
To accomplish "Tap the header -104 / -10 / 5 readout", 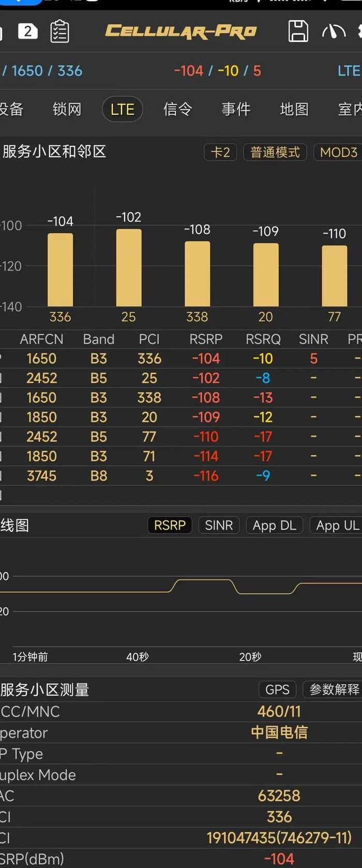I will coord(218,71).
